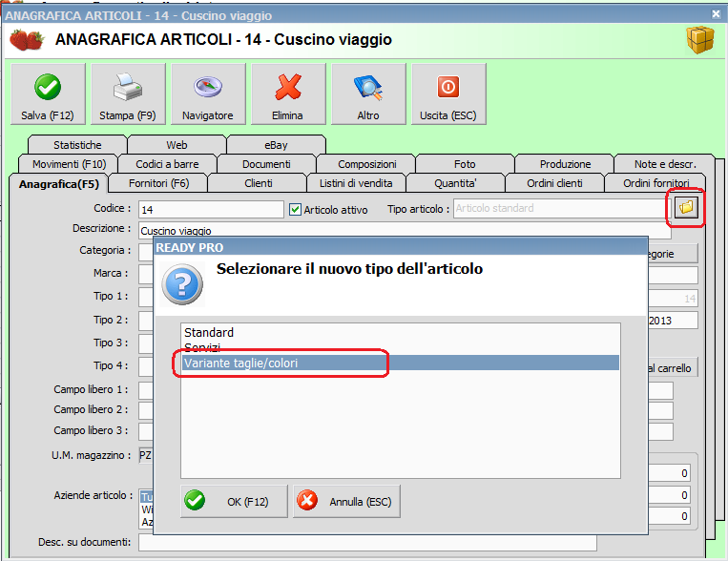Open the Altro magnifier book button
This screenshot has width=728, height=561.
(x=368, y=94)
